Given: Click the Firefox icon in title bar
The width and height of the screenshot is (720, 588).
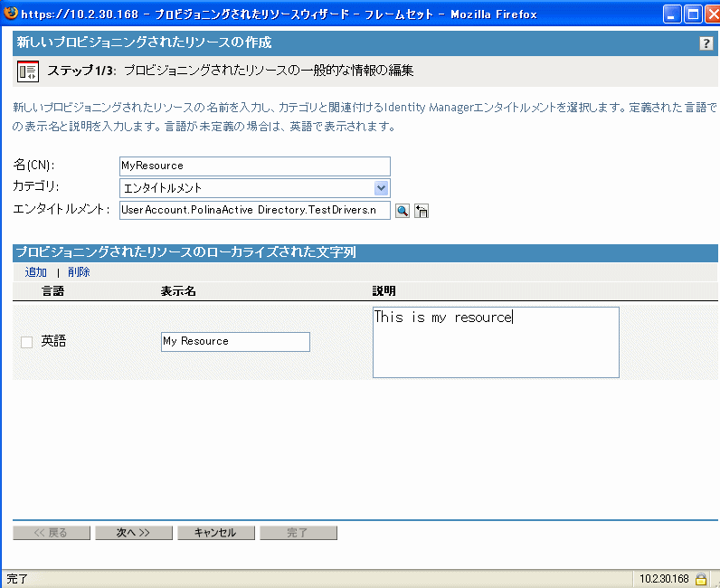Looking at the screenshot, I should point(11,13).
